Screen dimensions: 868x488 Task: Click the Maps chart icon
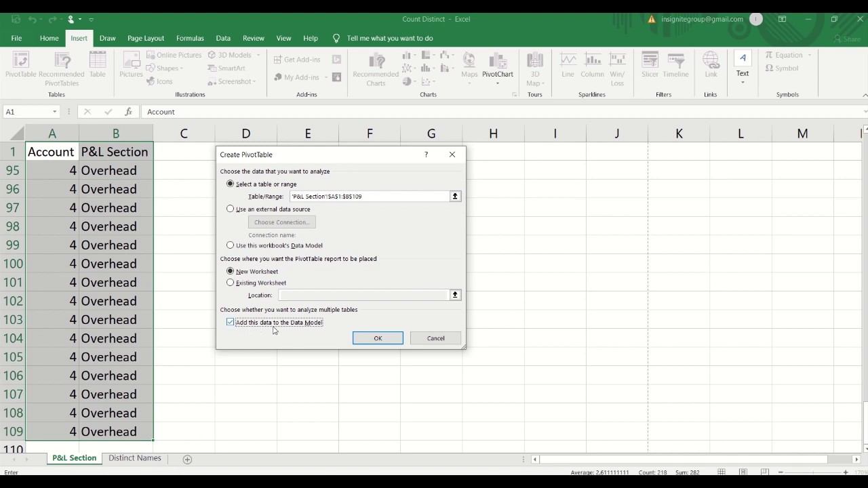(x=469, y=68)
